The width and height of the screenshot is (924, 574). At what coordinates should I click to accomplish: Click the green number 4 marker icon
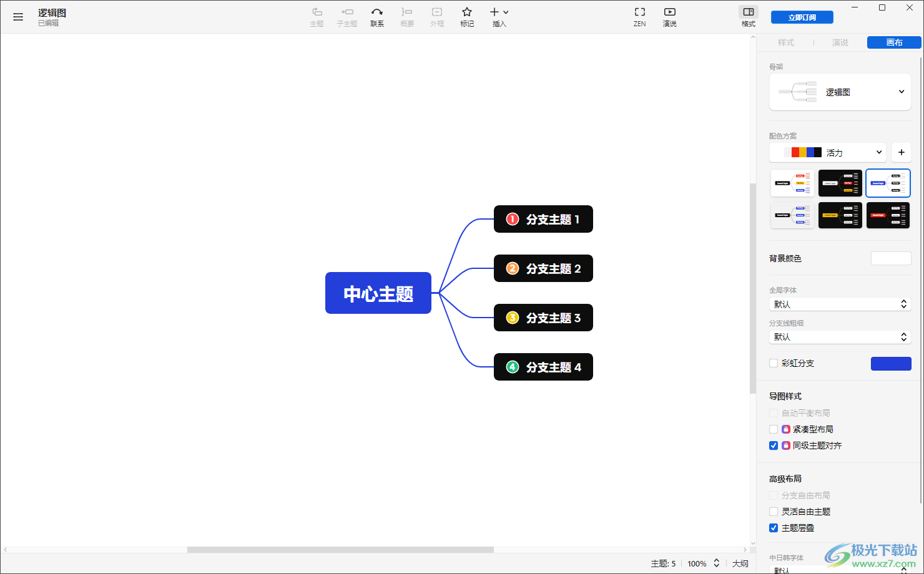(x=513, y=367)
